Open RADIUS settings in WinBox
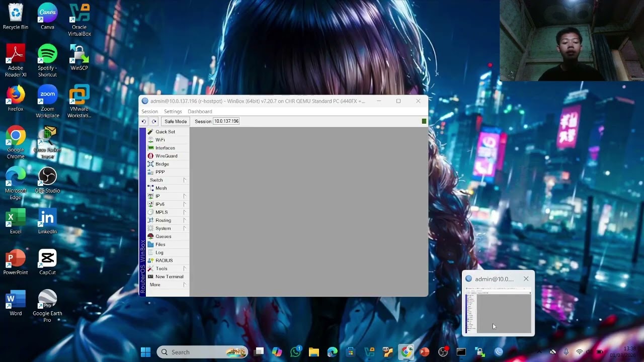Image resolution: width=644 pixels, height=362 pixels. coord(165,260)
